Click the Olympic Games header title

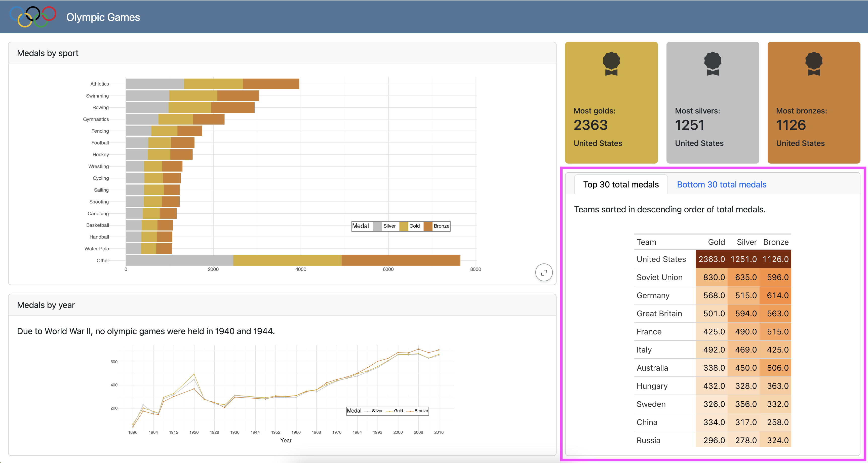103,17
